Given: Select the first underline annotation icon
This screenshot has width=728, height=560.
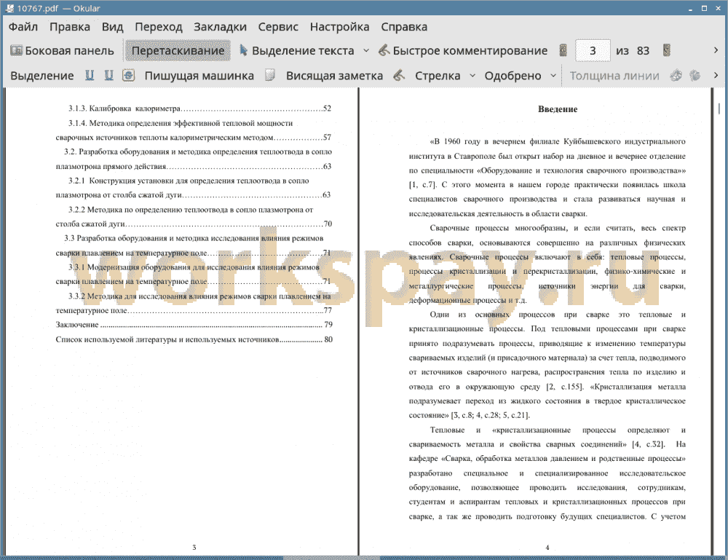Looking at the screenshot, I should (x=90, y=75).
